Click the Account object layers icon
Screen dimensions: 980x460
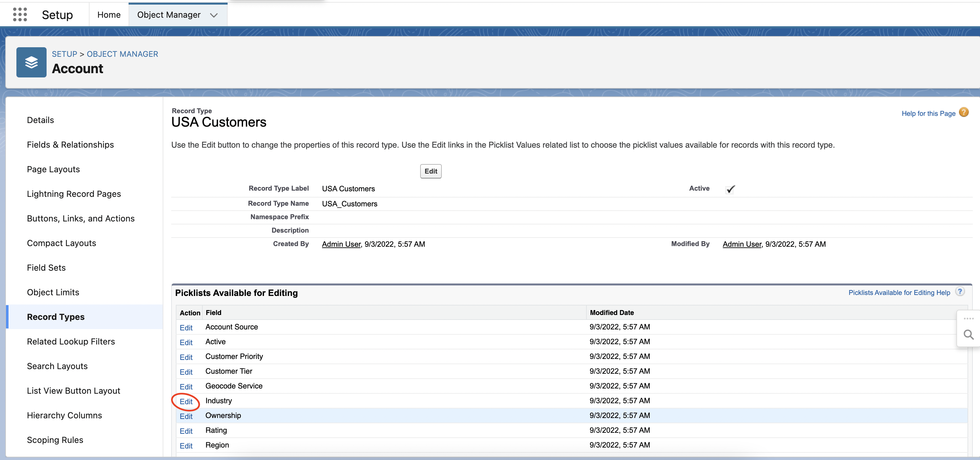pyautogui.click(x=31, y=62)
